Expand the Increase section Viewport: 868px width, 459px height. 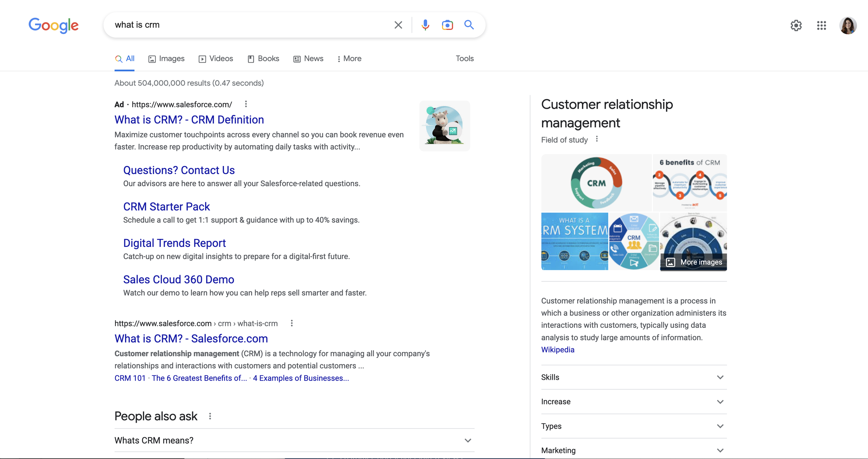click(x=634, y=402)
